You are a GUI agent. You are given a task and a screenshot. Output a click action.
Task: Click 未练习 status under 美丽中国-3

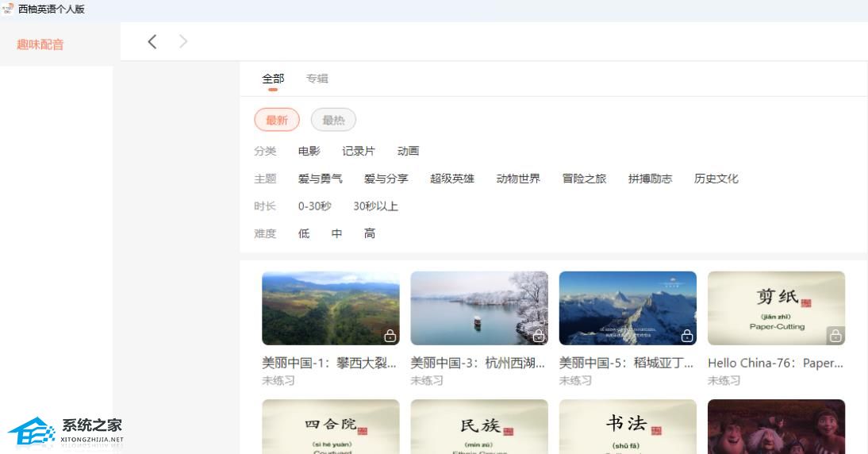tap(427, 381)
